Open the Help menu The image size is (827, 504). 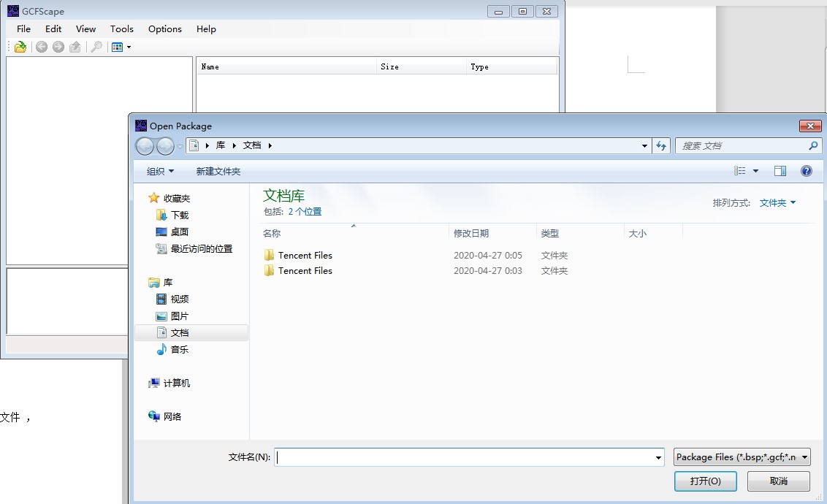(x=206, y=29)
